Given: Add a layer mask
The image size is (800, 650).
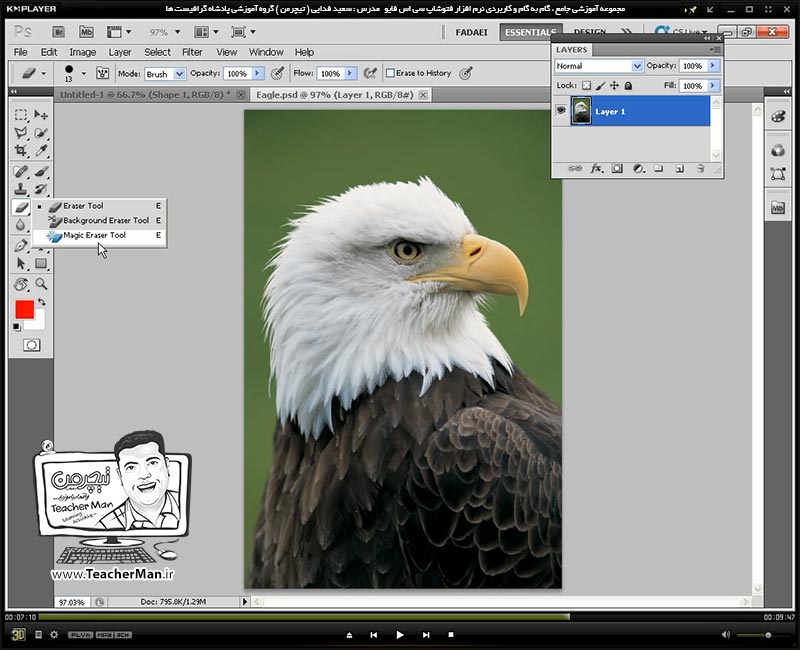Looking at the screenshot, I should (x=617, y=168).
